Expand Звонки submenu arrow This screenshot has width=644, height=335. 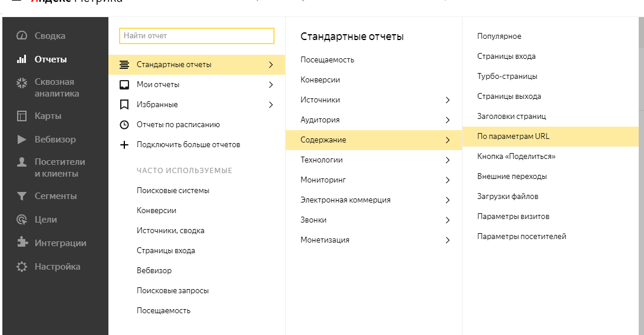tap(448, 220)
